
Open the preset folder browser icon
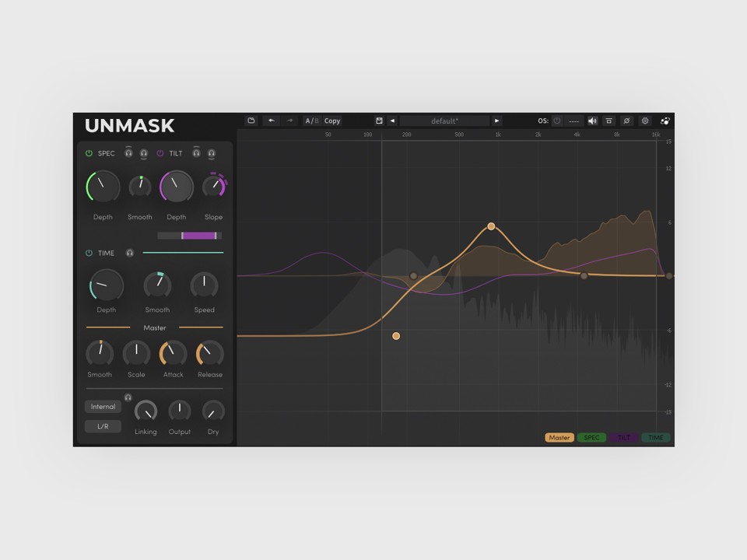tap(251, 121)
